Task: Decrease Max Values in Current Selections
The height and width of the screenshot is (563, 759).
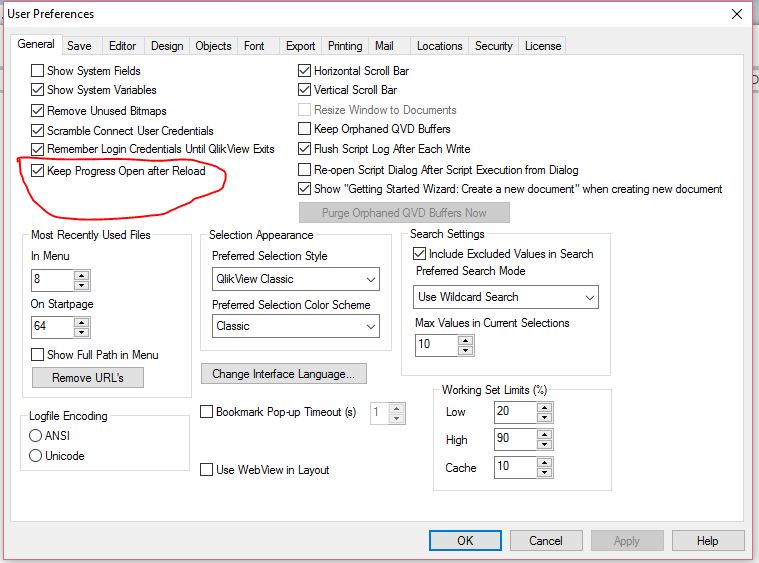Action: [465, 350]
